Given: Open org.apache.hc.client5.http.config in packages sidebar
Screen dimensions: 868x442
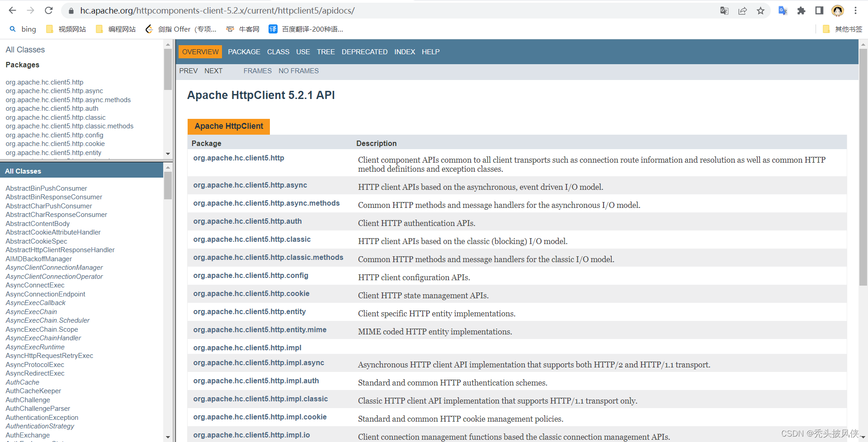Looking at the screenshot, I should 54,135.
